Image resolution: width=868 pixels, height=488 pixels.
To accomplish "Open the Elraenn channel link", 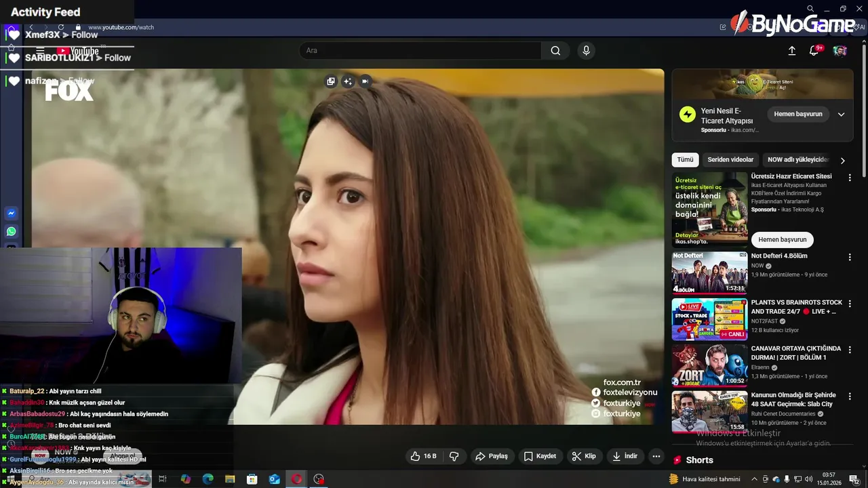I will 760,367.
